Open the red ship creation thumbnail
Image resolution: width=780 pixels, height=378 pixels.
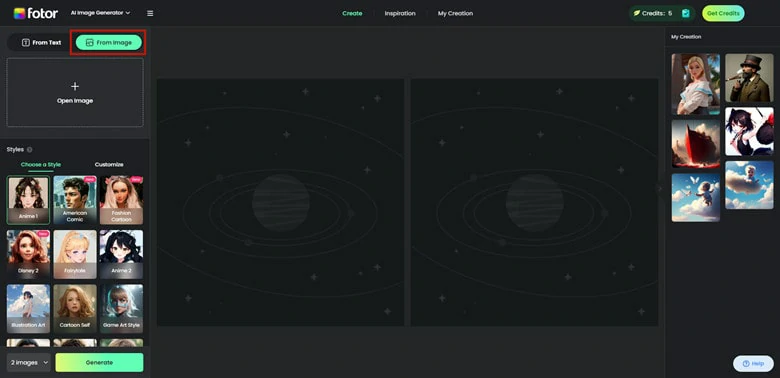(x=695, y=144)
